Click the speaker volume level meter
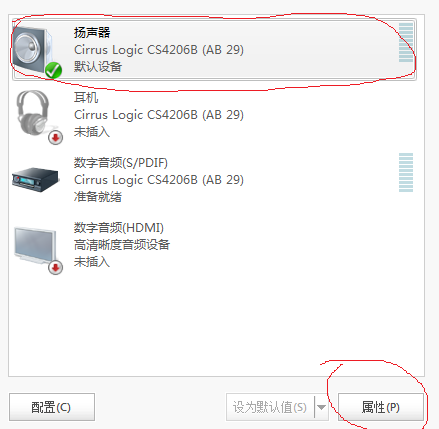439x429 pixels. (406, 43)
